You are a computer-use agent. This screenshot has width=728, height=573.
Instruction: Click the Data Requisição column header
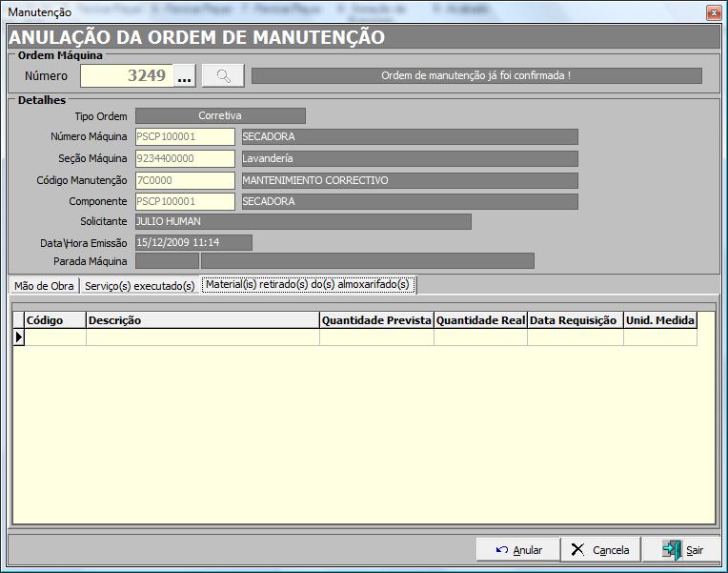[576, 320]
